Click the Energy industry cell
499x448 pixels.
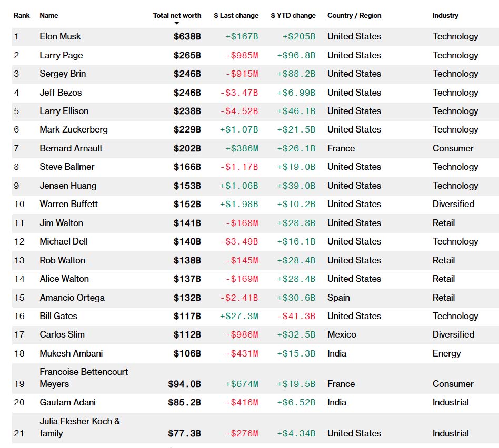tap(446, 353)
